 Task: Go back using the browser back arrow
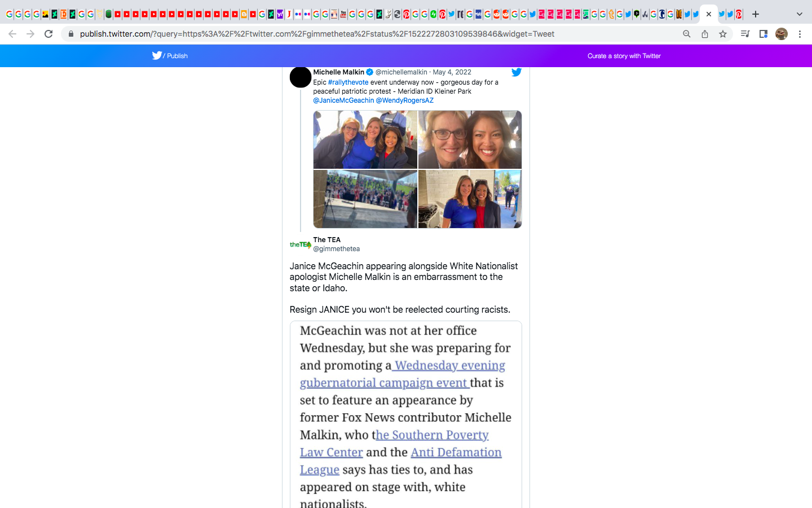(x=12, y=34)
